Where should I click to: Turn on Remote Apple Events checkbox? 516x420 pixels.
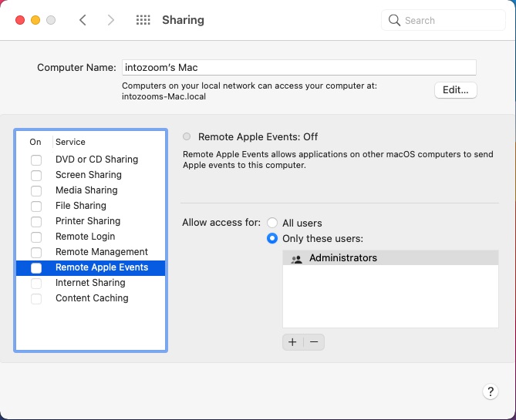point(36,268)
